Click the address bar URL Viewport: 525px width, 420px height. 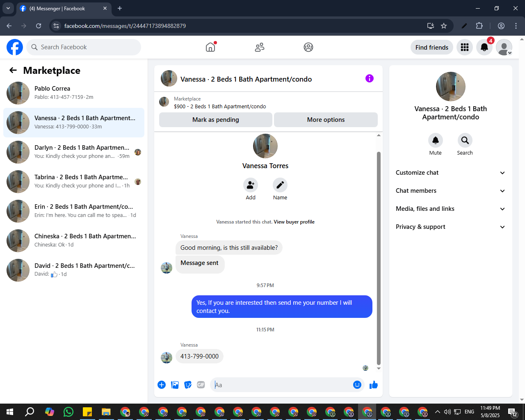tap(125, 26)
